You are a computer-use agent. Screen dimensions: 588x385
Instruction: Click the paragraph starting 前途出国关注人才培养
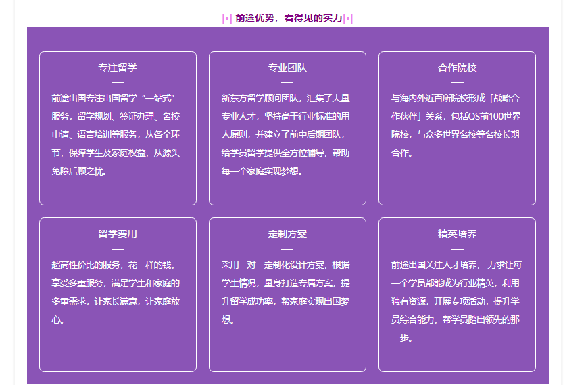457,301
